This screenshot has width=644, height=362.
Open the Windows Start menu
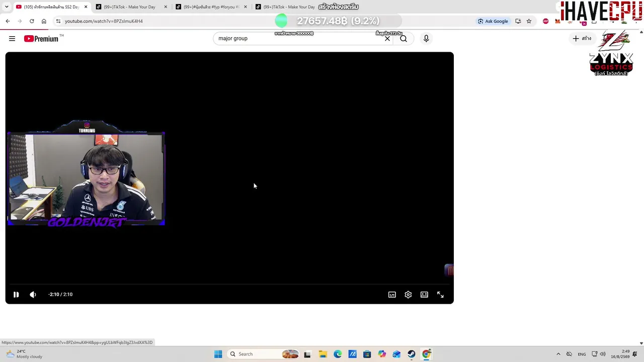[x=218, y=354]
